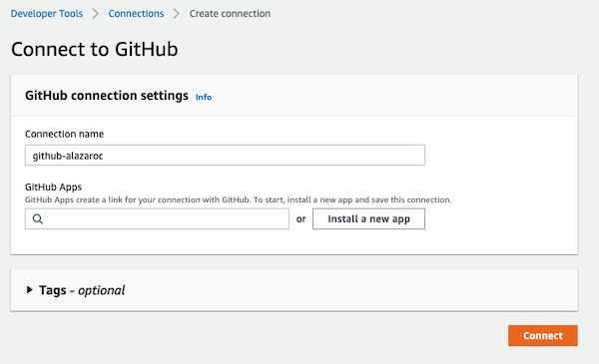Click the word or beside search field
Viewport: 599px width, 364px height.
click(x=301, y=219)
